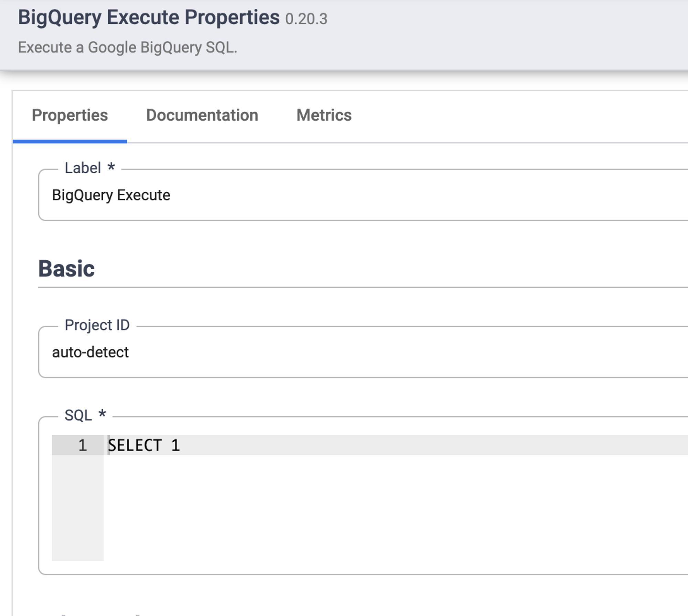Switch to the Documentation tab

[x=202, y=115]
